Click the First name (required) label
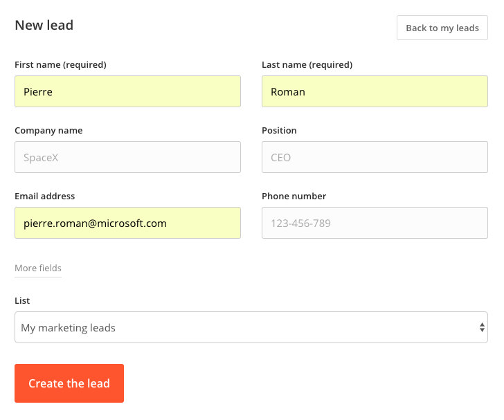 pos(60,65)
